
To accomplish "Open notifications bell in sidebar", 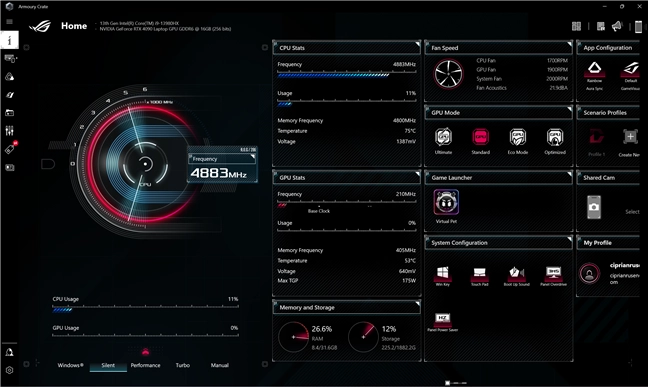I will (x=10, y=352).
